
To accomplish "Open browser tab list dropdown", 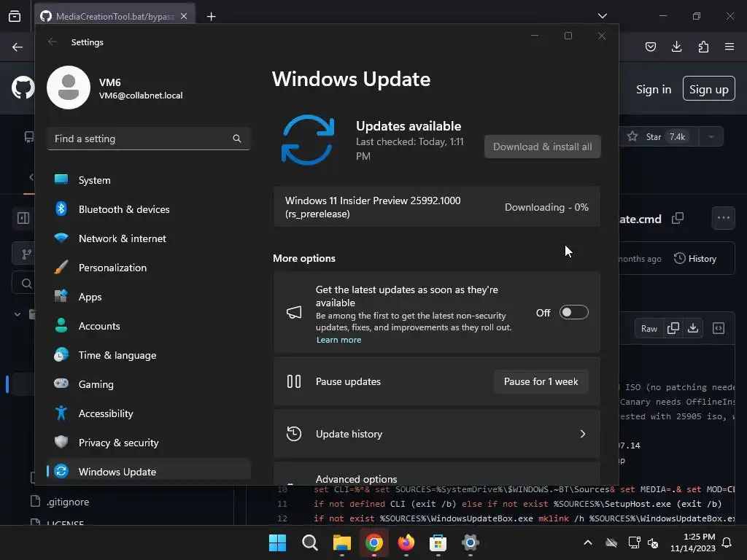I will tap(602, 16).
